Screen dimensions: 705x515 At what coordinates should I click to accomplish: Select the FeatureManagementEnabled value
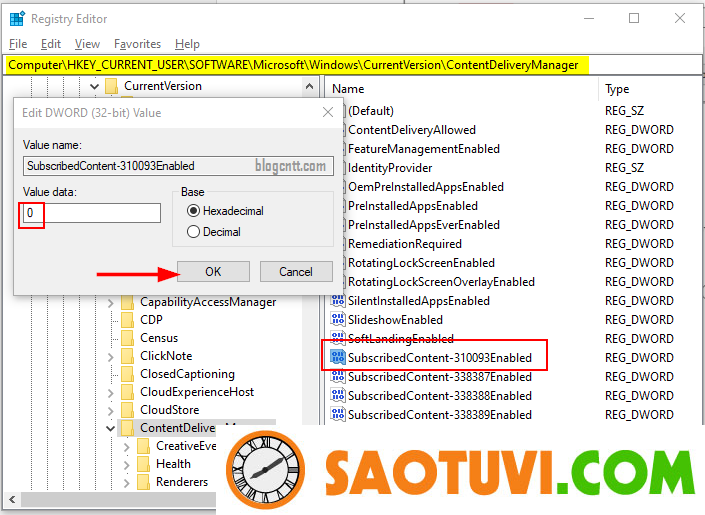click(424, 149)
